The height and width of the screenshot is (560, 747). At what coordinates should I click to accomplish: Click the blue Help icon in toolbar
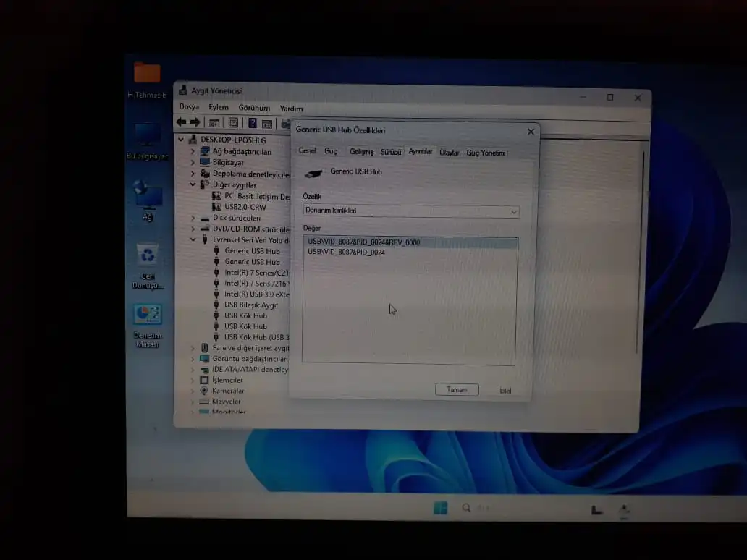point(253,123)
